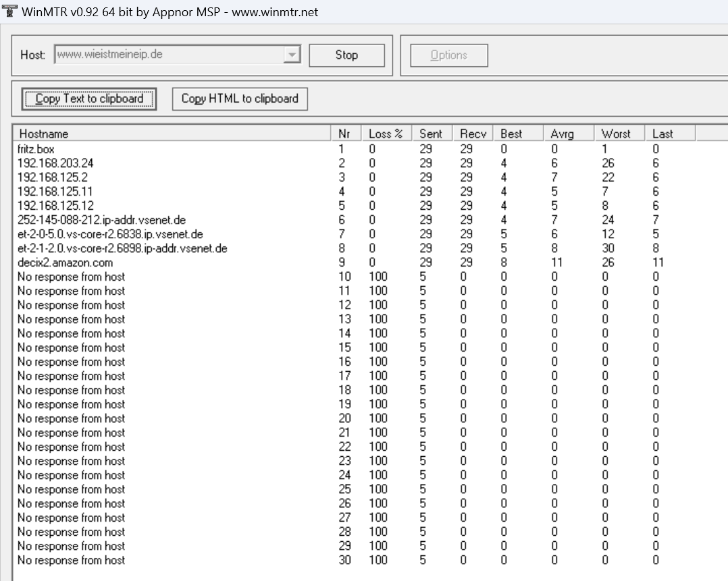Click Loss 100 in hop 30 row
Viewport: 728px width, 581px height.
point(378,560)
